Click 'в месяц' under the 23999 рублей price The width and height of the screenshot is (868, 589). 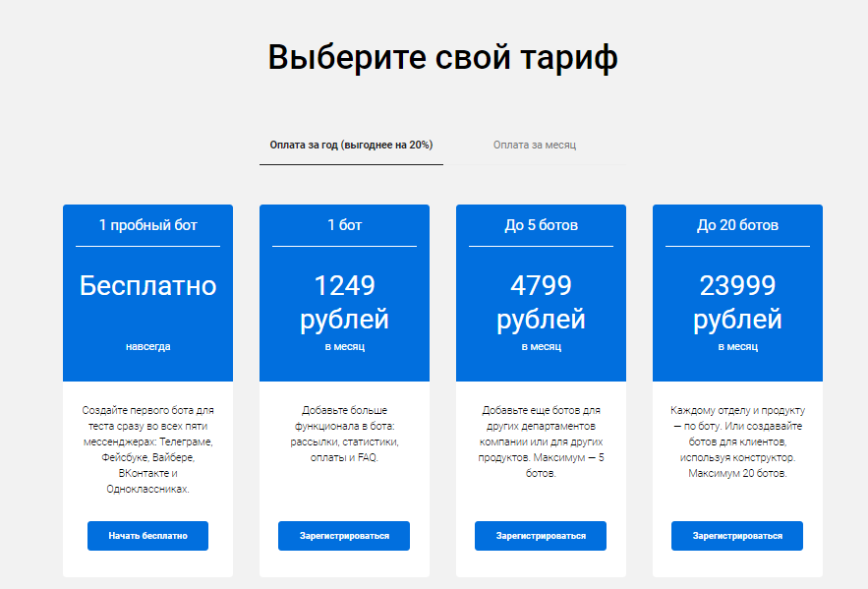point(737,346)
